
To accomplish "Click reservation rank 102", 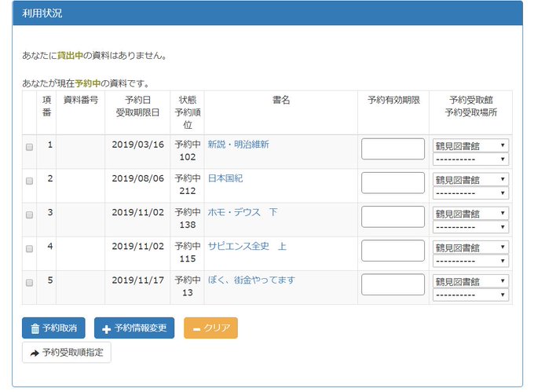I will click(188, 157).
